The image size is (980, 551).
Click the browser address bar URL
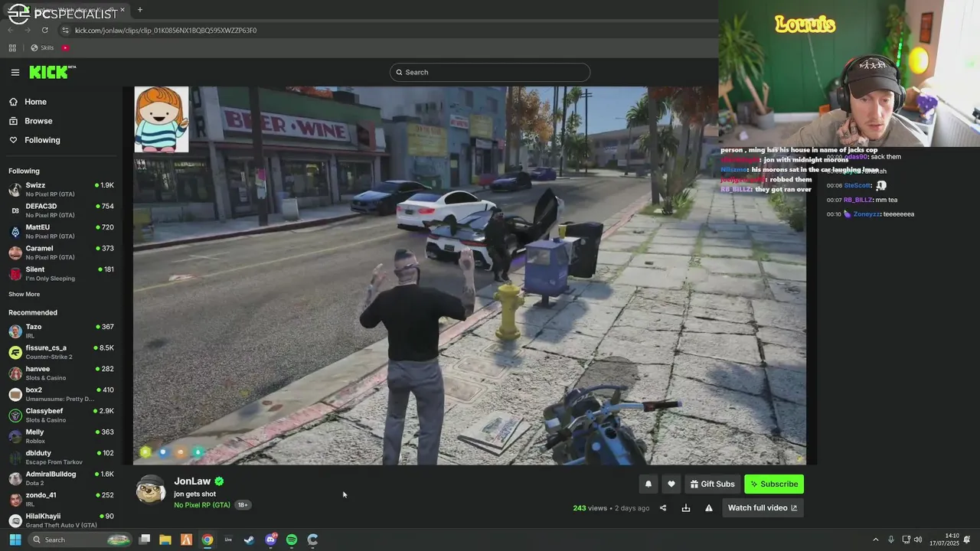(165, 31)
